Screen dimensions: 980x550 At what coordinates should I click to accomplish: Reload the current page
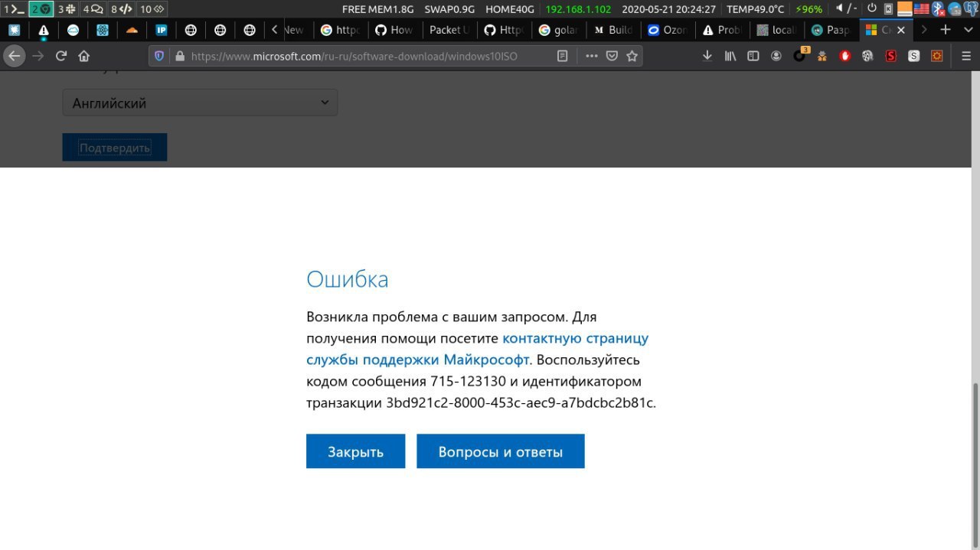tap(61, 56)
